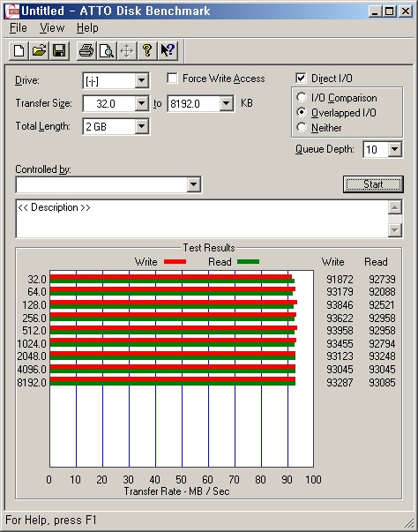
Task: Open the Queue Depth dropdown
Action: coord(395,149)
